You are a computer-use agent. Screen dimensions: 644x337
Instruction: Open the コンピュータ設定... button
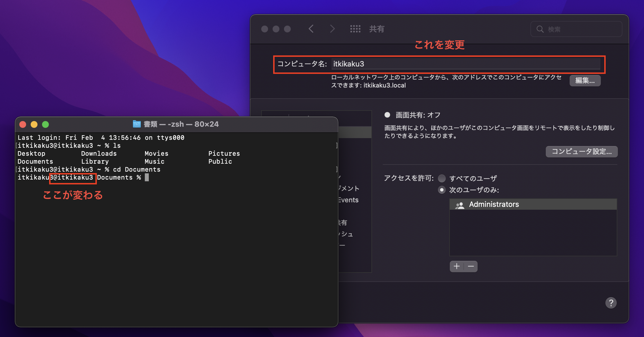click(581, 151)
